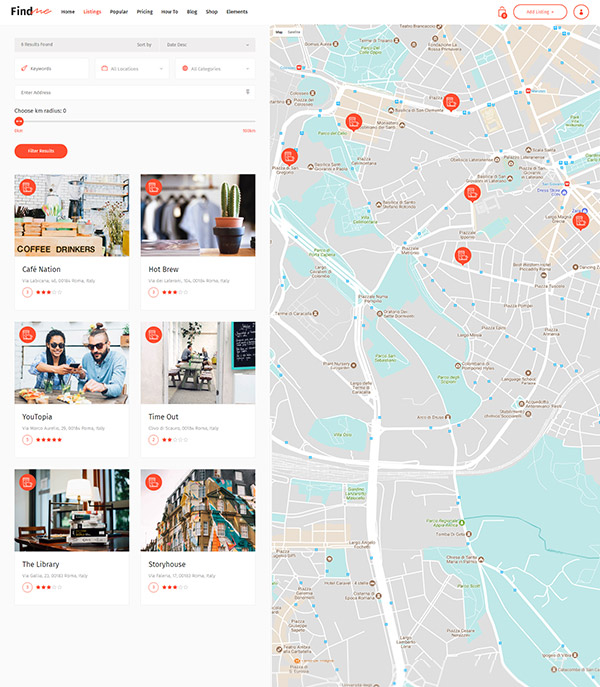600x687 pixels.
Task: Click the locate-me icon in address field
Action: [248, 92]
